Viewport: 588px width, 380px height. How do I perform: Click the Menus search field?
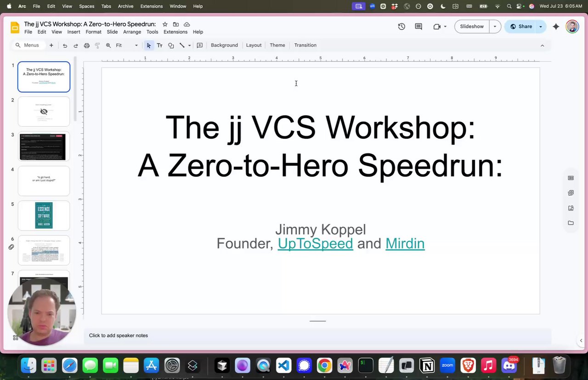(28, 45)
